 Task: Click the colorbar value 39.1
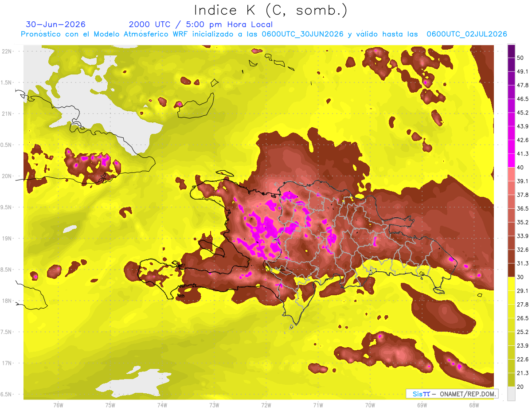click(x=522, y=181)
